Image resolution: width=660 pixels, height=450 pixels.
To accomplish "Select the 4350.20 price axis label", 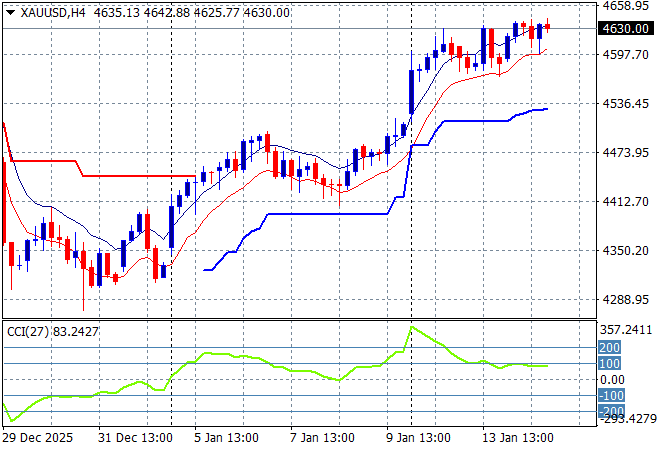I will 625,250.
